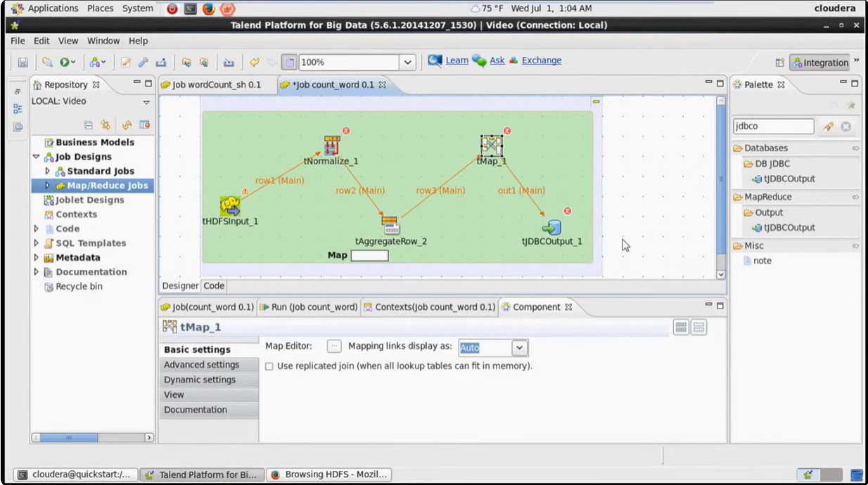The image size is (868, 485).
Task: Click the error marker on tJDBCOutput_1
Action: (568, 211)
